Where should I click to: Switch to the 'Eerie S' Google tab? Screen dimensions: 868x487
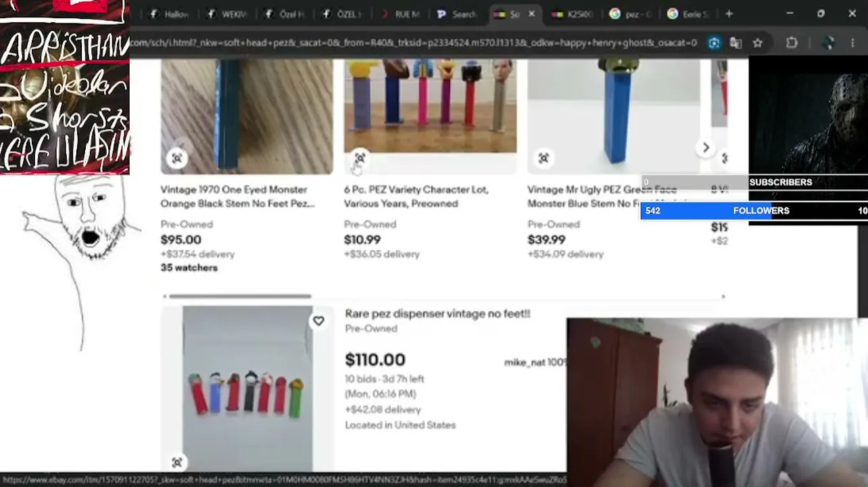[688, 14]
